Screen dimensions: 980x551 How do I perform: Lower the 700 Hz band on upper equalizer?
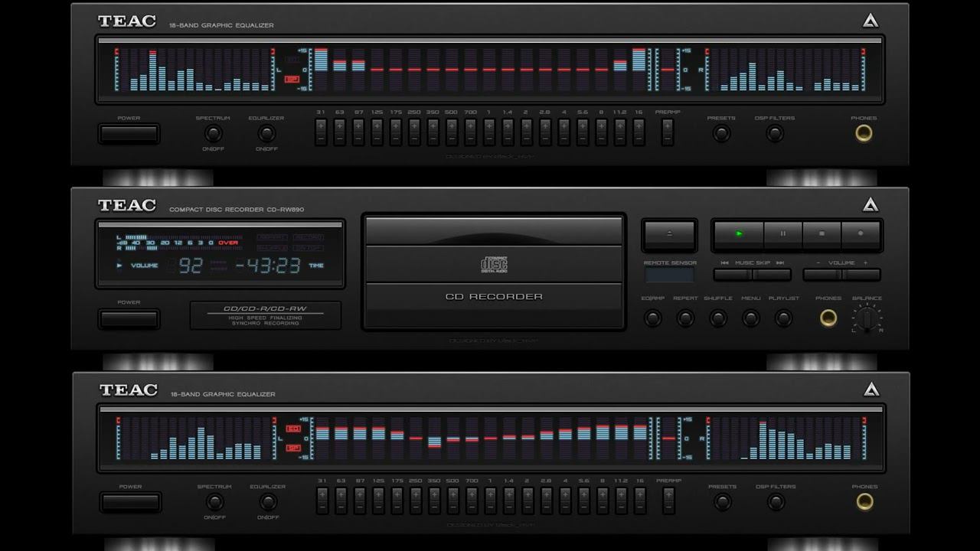[x=470, y=139]
